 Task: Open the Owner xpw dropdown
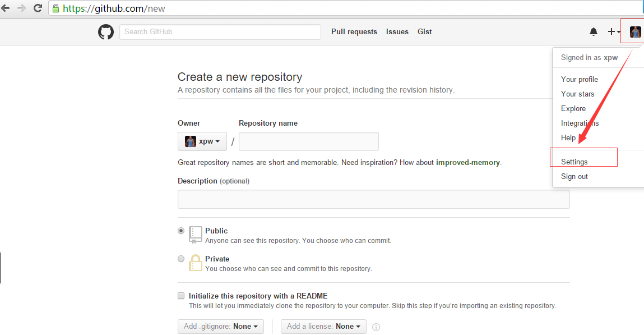tap(202, 141)
